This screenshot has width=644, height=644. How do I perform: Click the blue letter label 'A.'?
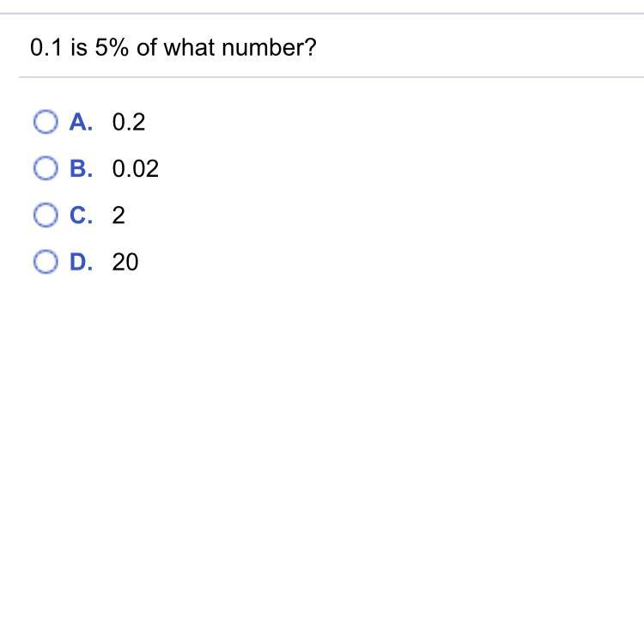click(x=82, y=123)
